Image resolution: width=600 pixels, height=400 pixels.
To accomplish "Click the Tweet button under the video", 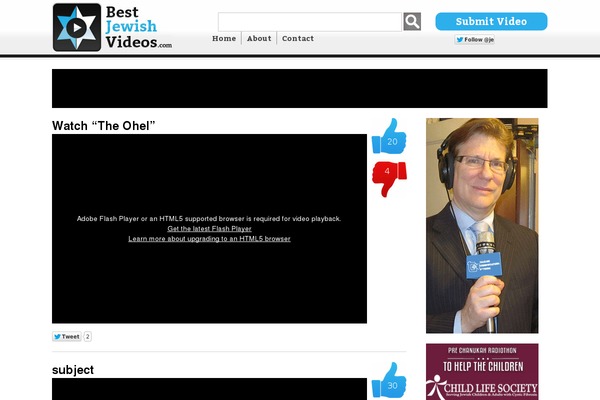I will (x=67, y=336).
